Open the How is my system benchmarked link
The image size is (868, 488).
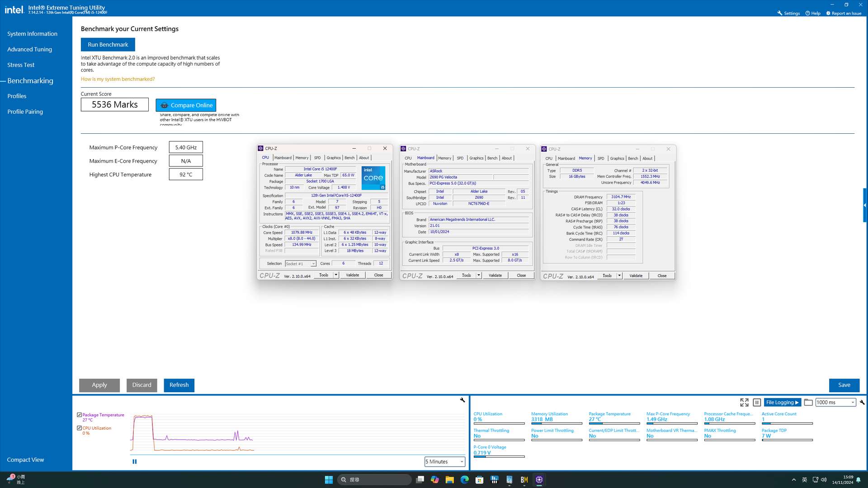(118, 79)
